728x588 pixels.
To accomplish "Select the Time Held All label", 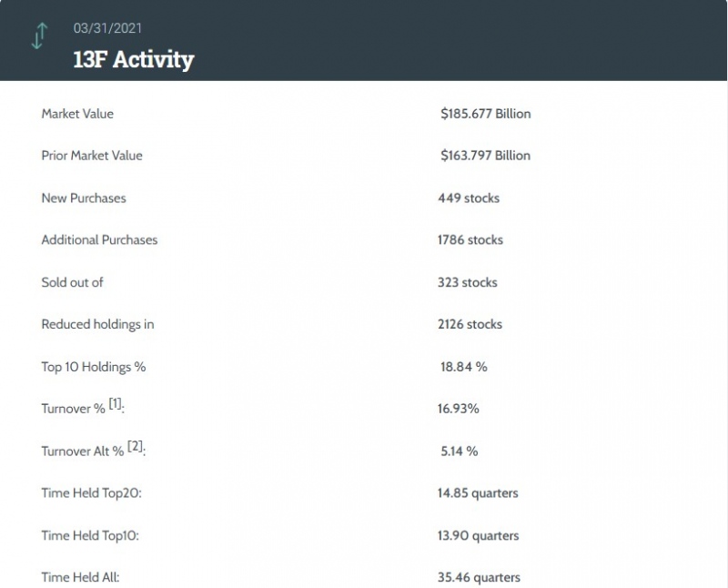I will [80, 577].
